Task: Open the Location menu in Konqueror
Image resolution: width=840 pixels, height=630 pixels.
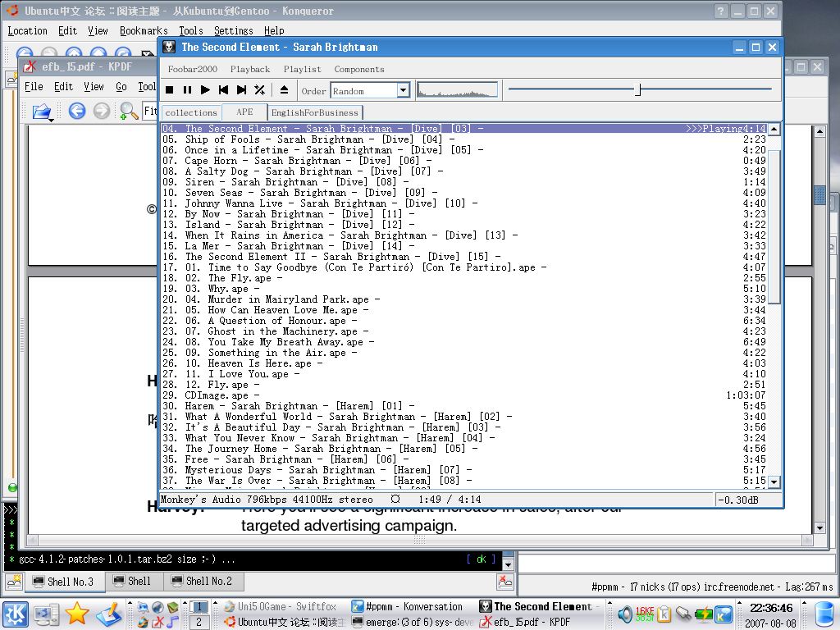Action: point(27,30)
